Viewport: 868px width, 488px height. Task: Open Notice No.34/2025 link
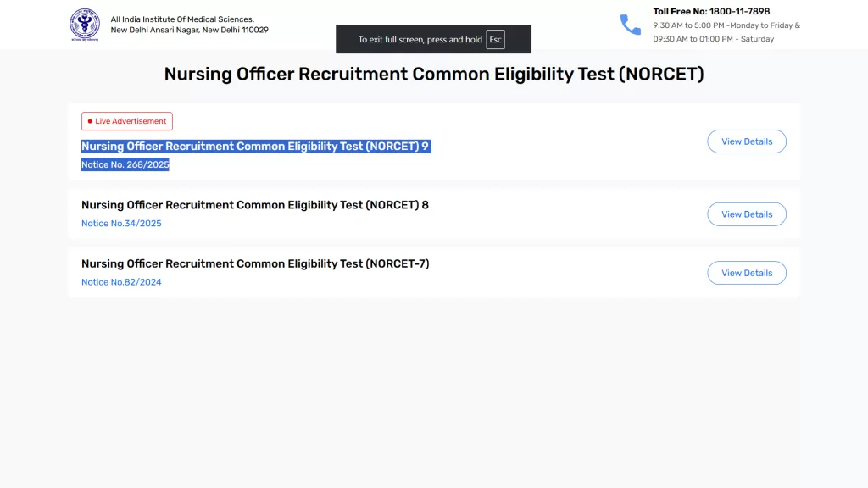pyautogui.click(x=121, y=224)
